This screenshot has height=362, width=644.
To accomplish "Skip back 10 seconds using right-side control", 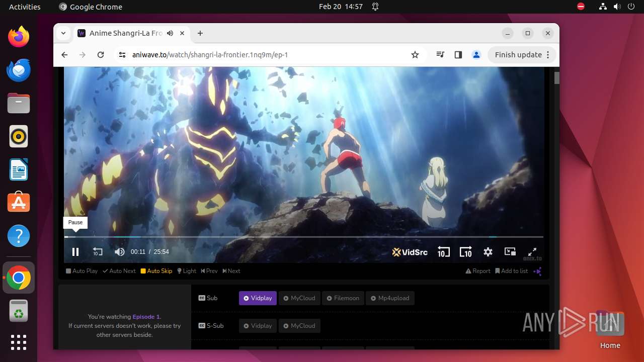I will (443, 252).
